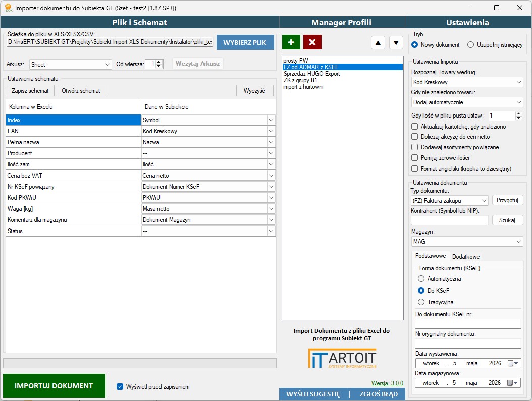Enable Pomijaj zerowe ilości
This screenshot has width=532, height=401.
[x=414, y=157]
